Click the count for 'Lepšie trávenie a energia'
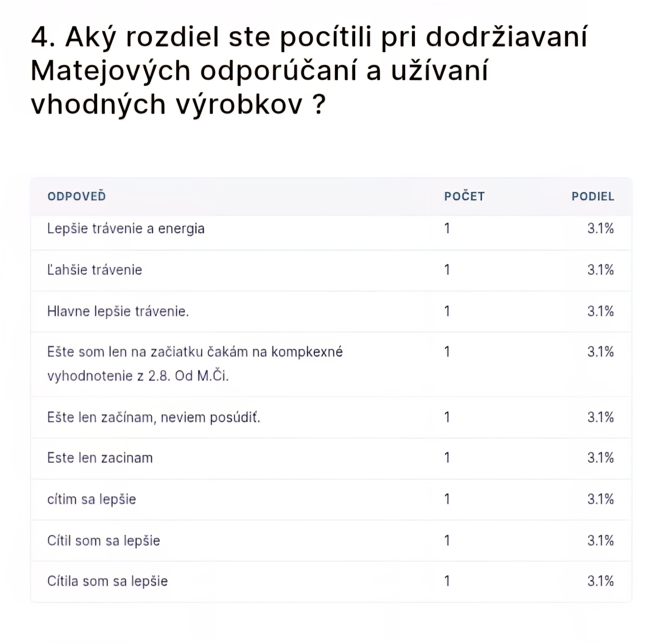The width and height of the screenshot is (652, 644). 447,229
